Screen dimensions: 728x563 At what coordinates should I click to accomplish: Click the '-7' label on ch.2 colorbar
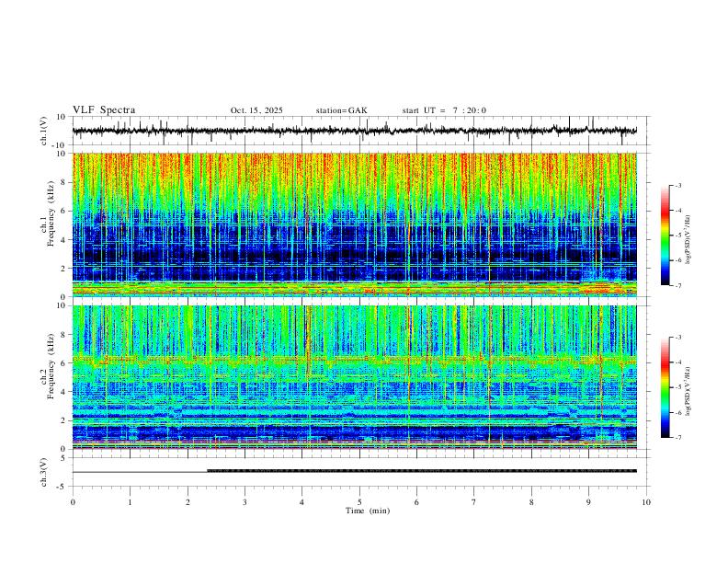coord(678,438)
